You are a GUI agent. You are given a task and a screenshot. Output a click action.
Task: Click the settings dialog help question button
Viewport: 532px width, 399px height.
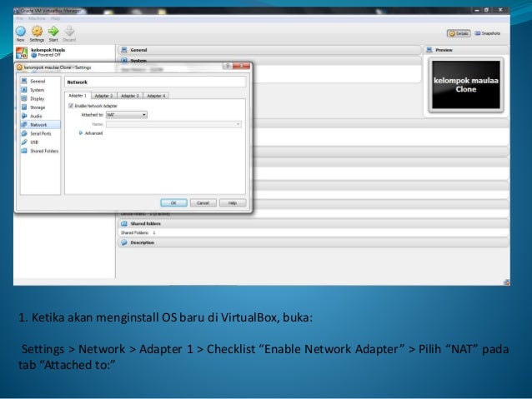pyautogui.click(x=228, y=66)
